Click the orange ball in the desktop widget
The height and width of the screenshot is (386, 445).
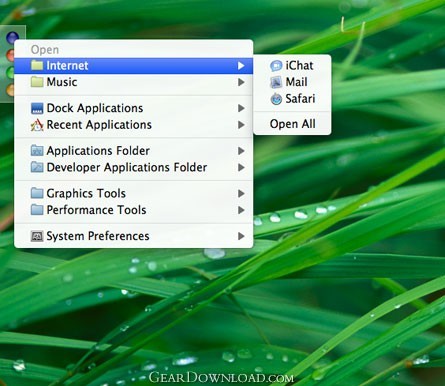tap(10, 89)
